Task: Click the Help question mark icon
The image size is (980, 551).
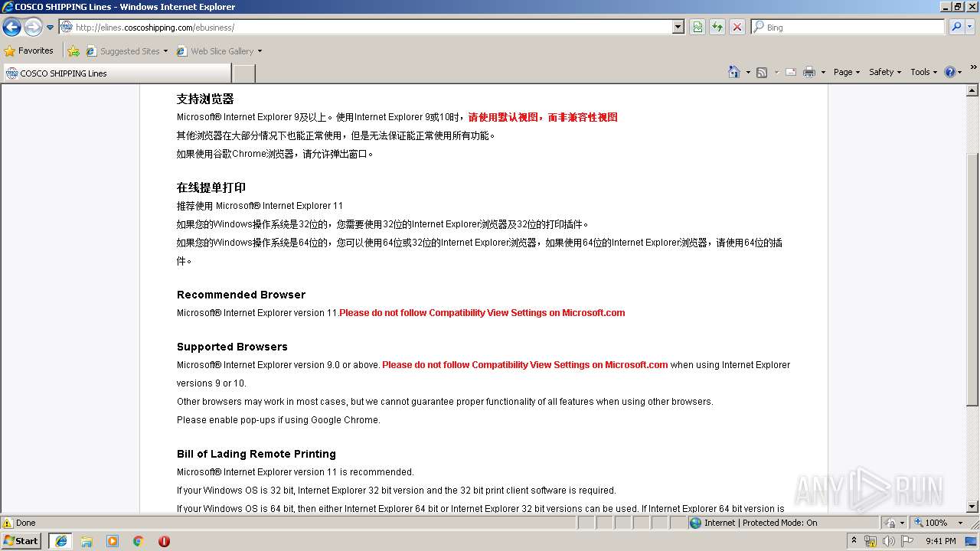Action: click(950, 72)
